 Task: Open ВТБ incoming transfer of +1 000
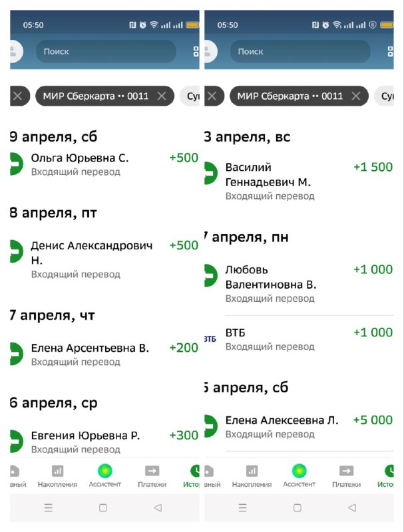click(x=299, y=339)
